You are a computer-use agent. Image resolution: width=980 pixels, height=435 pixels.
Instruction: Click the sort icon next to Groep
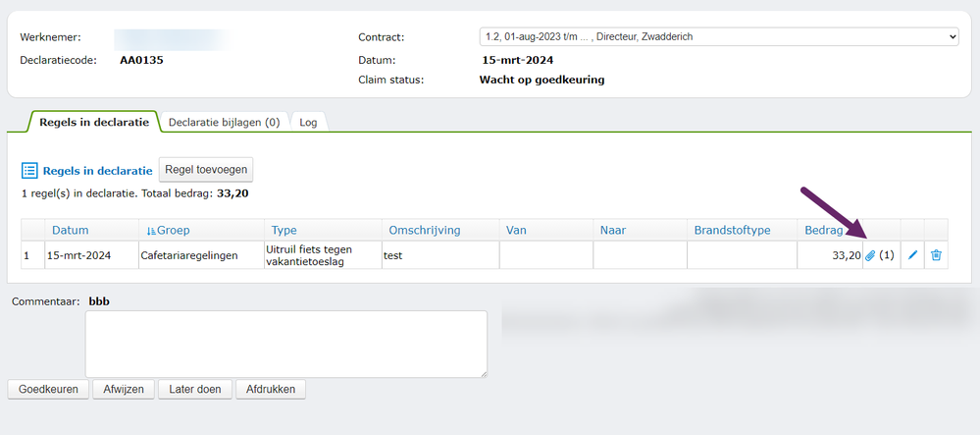click(x=151, y=231)
